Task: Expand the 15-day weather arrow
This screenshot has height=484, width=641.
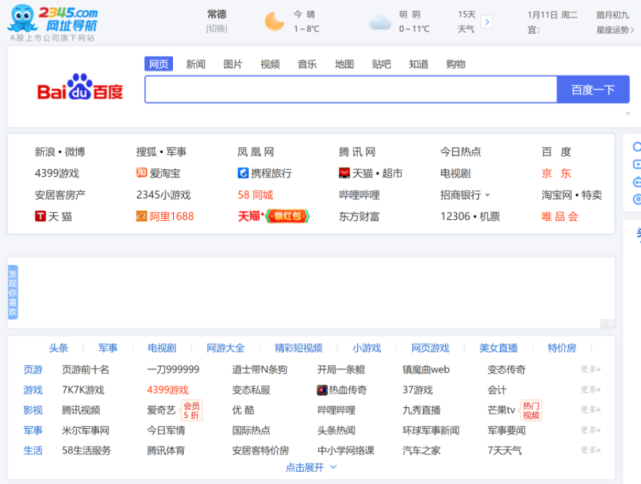Action: pos(486,22)
